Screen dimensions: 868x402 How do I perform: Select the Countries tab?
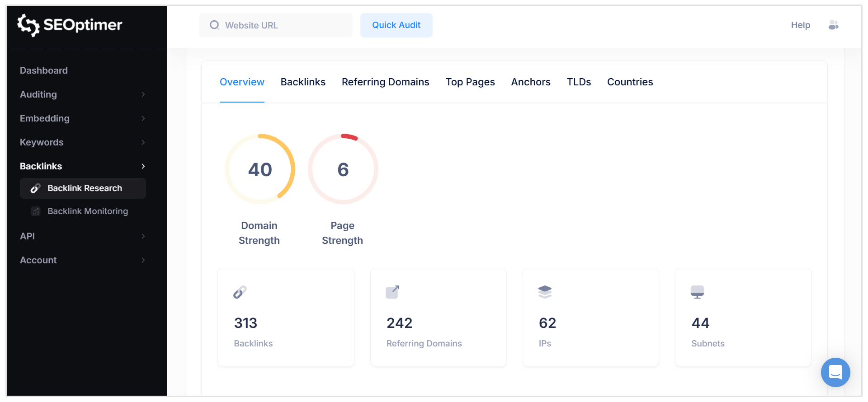630,82
